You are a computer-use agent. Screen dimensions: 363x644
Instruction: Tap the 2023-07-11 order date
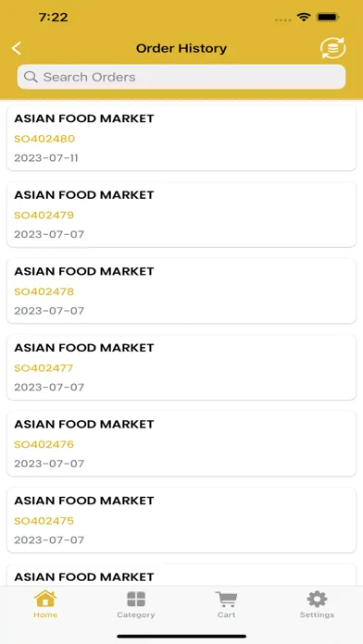(x=46, y=158)
